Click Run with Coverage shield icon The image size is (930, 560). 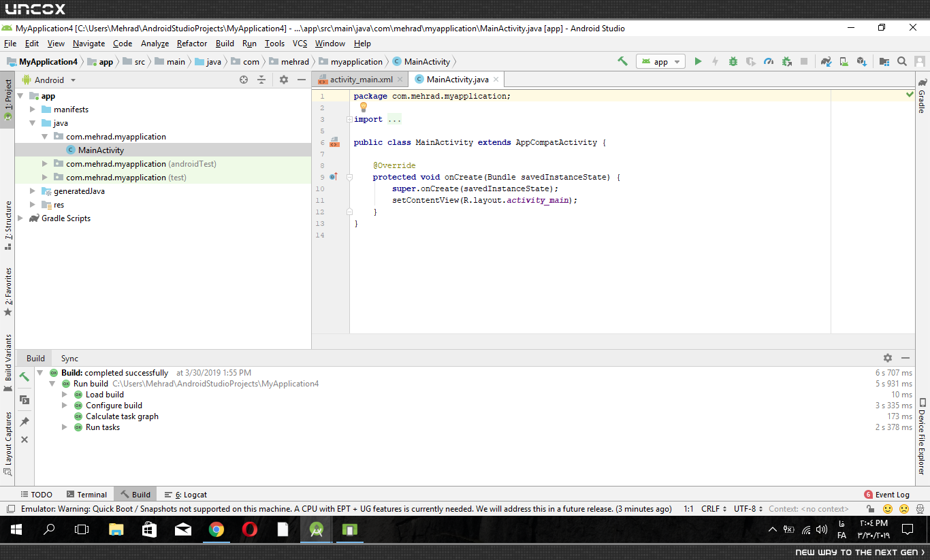[x=750, y=61]
